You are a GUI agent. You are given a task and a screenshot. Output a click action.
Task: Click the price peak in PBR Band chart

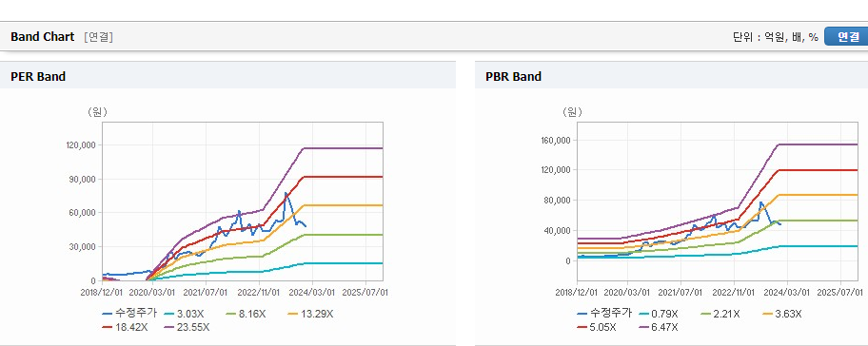[760, 202]
